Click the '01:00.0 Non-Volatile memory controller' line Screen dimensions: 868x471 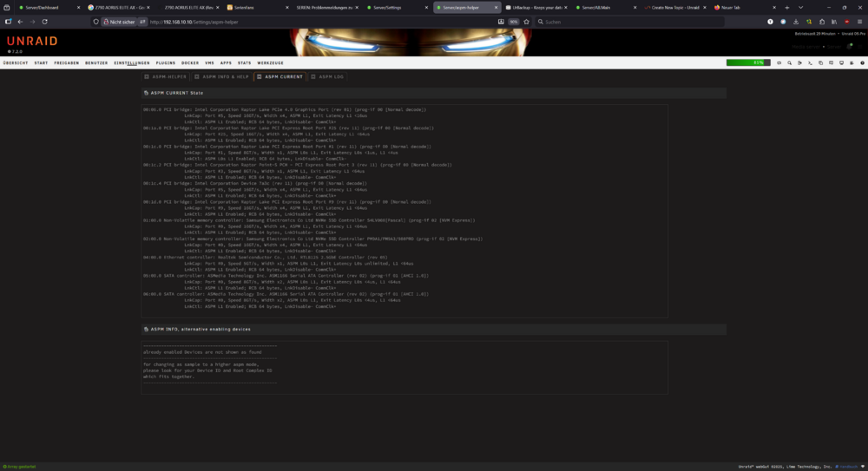tap(309, 220)
